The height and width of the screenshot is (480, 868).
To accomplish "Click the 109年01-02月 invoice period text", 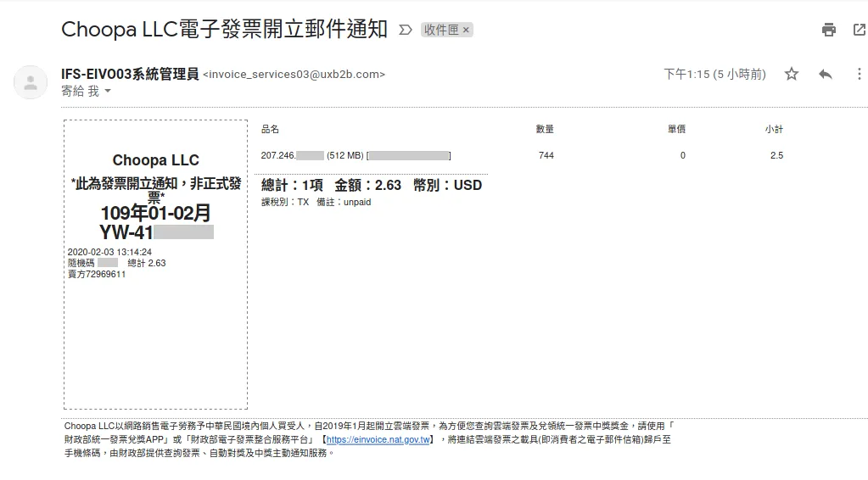I will click(x=155, y=213).
